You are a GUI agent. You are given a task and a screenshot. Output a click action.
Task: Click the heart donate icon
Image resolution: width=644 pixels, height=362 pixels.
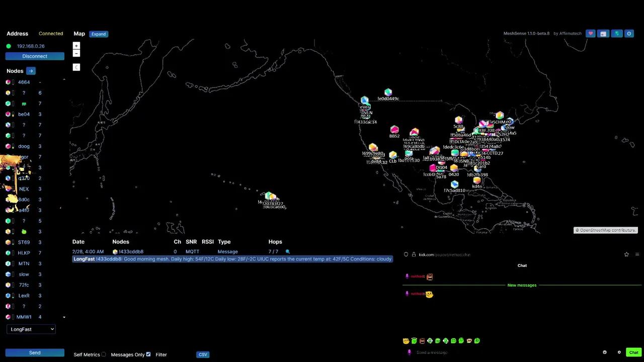[591, 34]
